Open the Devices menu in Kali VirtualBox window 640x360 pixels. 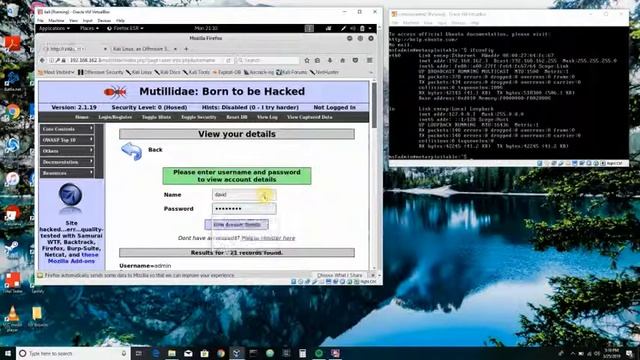[x=104, y=20]
